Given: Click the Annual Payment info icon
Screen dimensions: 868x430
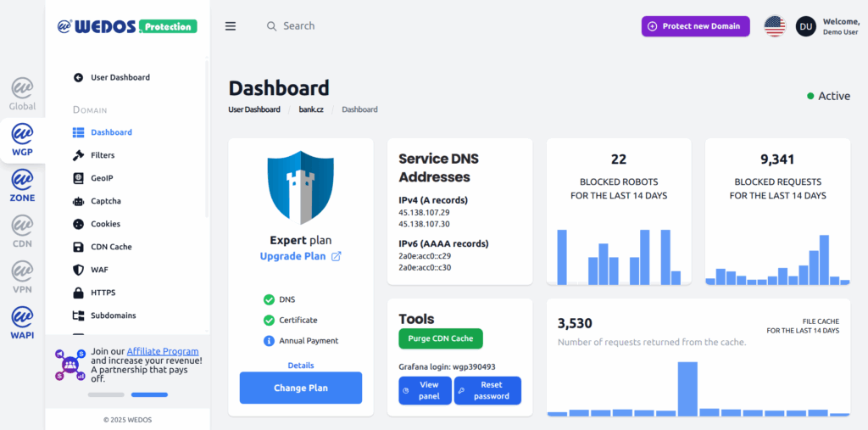Looking at the screenshot, I should (x=269, y=341).
